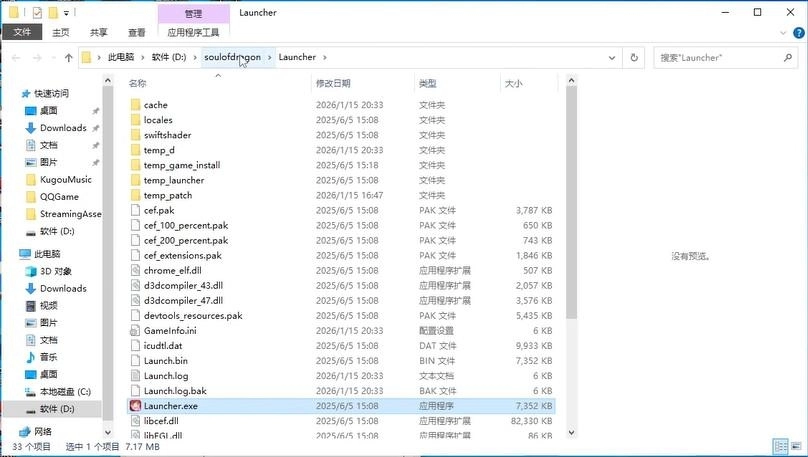Click the Launch.log text file icon
The width and height of the screenshot is (808, 457).
pos(136,376)
